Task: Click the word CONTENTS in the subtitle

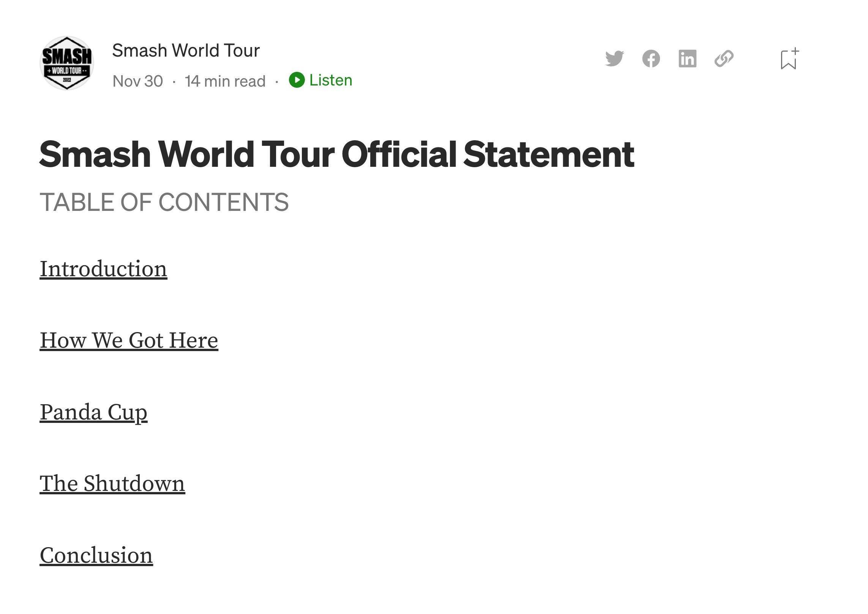Action: click(223, 202)
